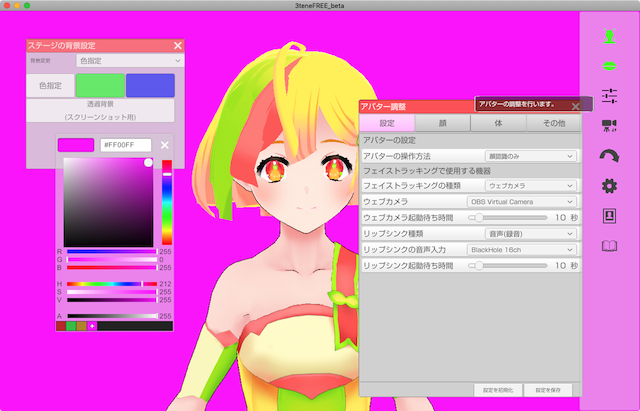The image size is (640, 411).
Task: Click the S saturation slider bar
Action: 112,292
